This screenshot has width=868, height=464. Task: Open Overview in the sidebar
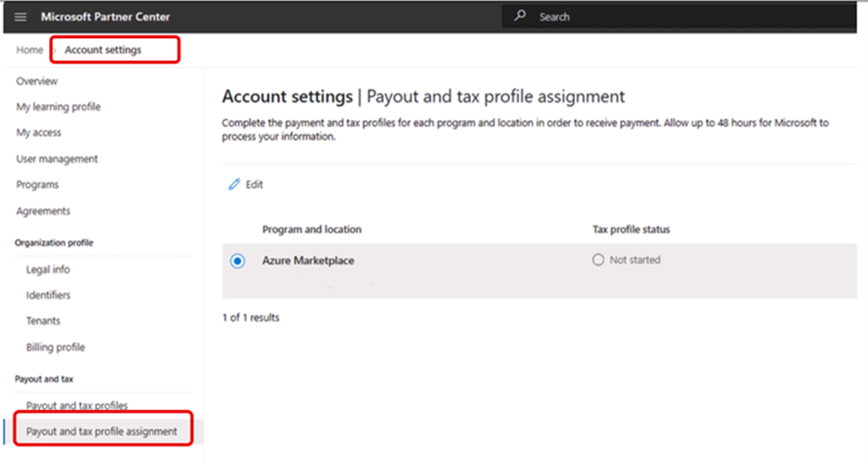tap(37, 81)
